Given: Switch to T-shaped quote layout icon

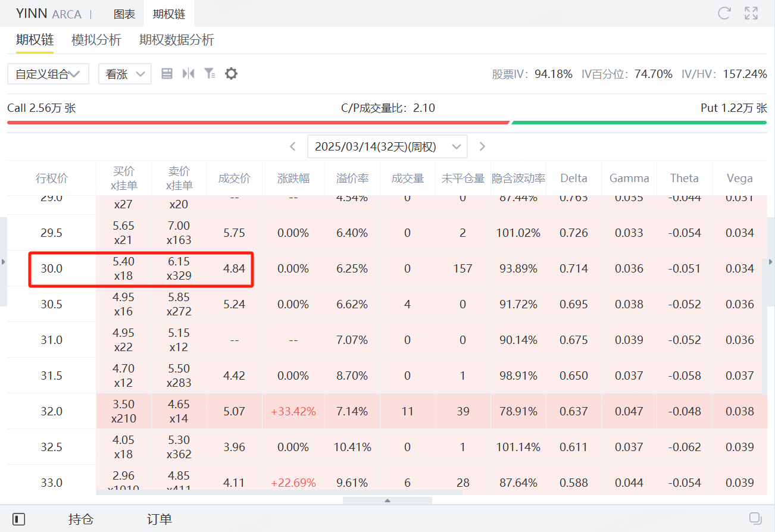Looking at the screenshot, I should tap(189, 73).
